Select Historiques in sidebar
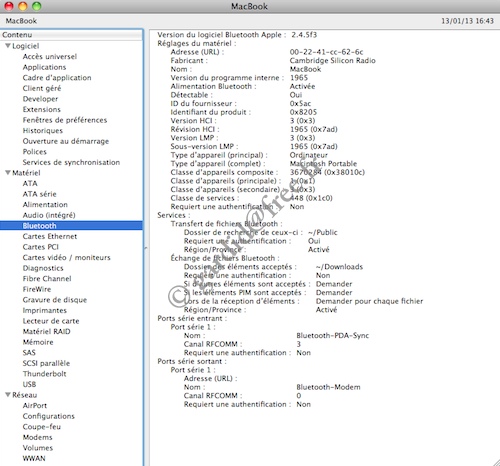Image resolution: width=500 pixels, height=466 pixels. 43,131
